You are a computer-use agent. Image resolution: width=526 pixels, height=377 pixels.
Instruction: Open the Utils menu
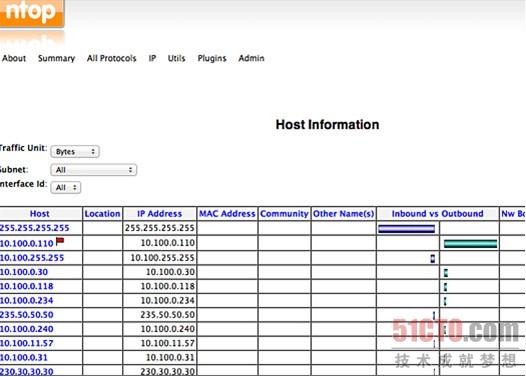176,58
